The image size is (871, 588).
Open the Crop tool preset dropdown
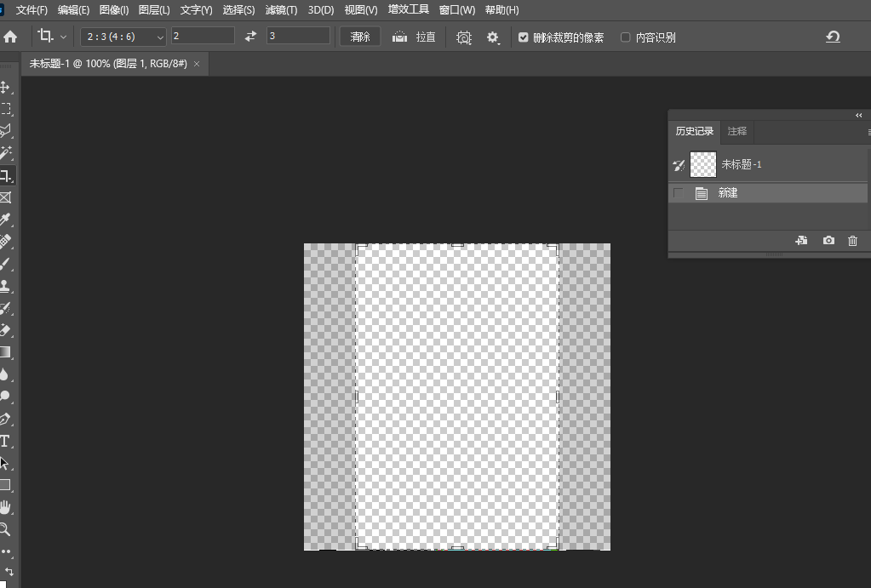point(53,36)
